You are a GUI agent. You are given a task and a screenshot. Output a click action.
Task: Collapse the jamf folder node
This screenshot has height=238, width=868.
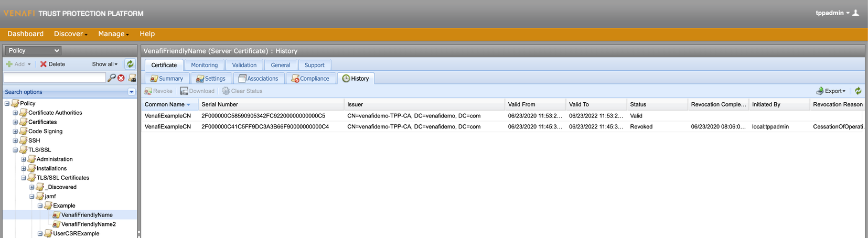click(x=32, y=197)
